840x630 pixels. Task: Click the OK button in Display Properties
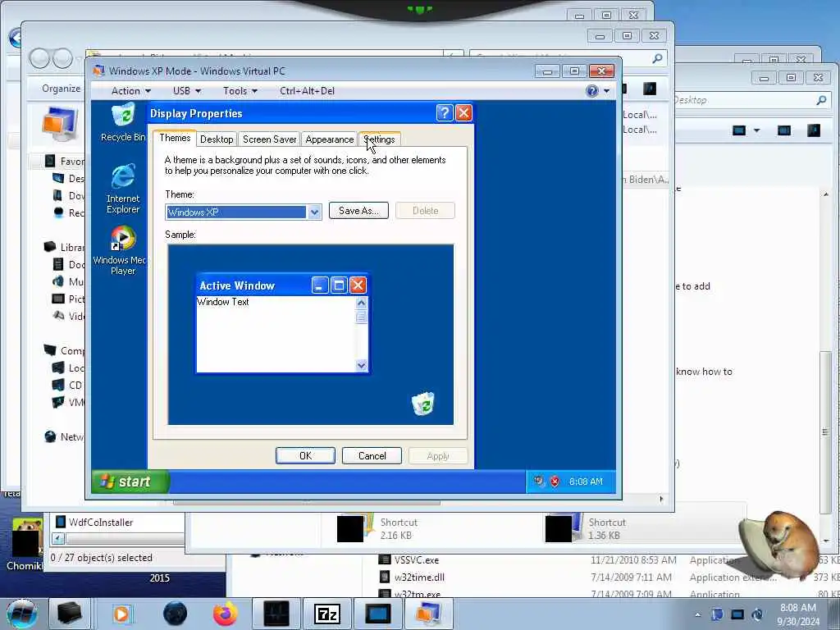click(305, 456)
